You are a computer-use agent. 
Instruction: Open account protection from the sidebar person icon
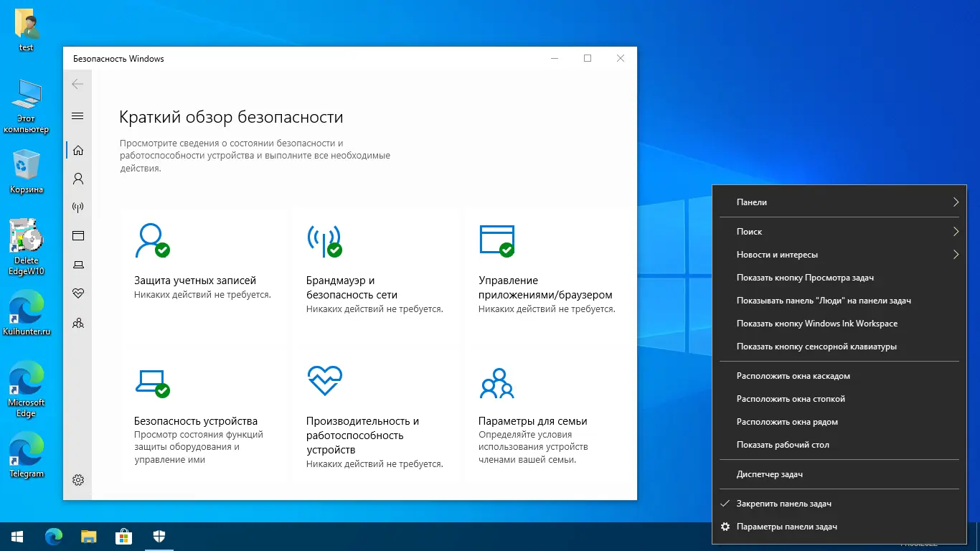[x=78, y=179]
